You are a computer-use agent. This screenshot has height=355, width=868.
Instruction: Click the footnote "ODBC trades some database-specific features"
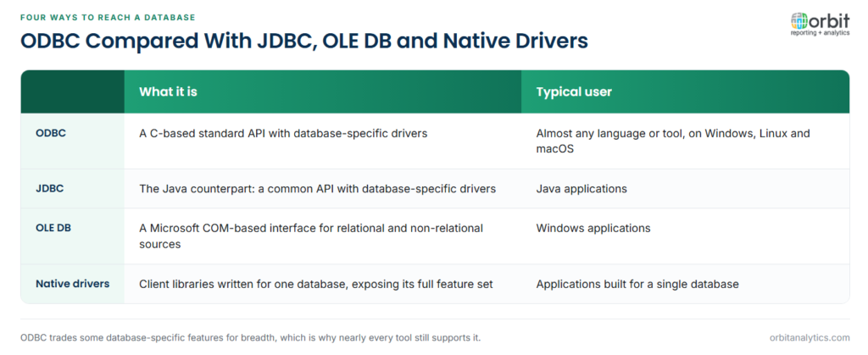point(251,337)
